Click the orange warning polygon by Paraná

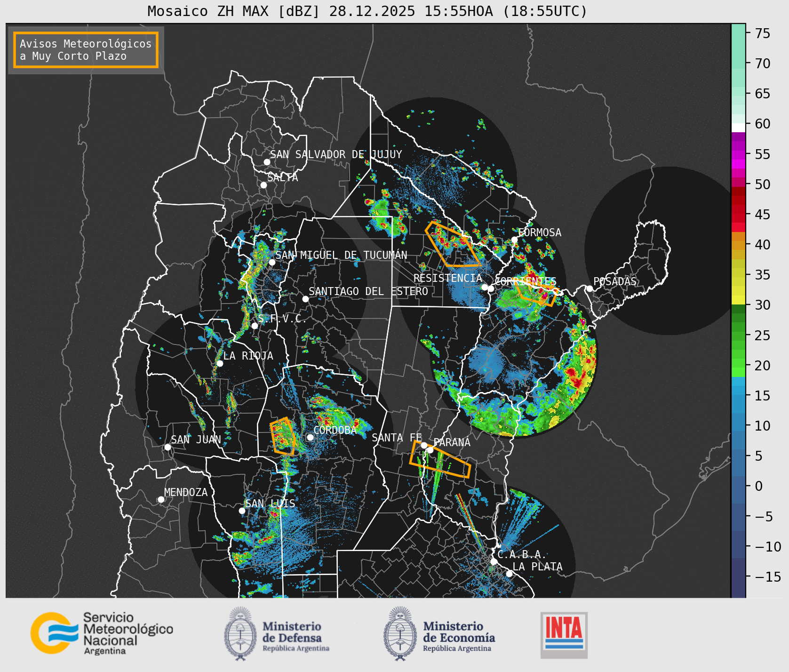(440, 460)
